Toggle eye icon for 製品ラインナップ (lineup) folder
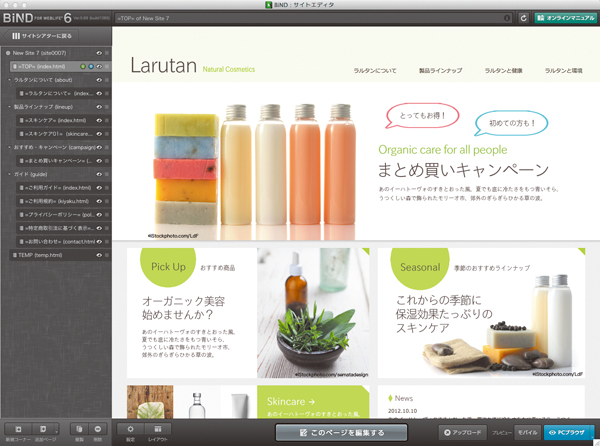Viewport: 600px width, 446px height. click(x=99, y=107)
